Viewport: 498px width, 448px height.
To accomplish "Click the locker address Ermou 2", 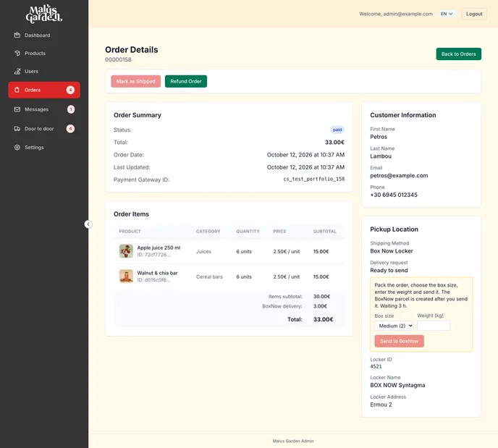I will click(381, 405).
